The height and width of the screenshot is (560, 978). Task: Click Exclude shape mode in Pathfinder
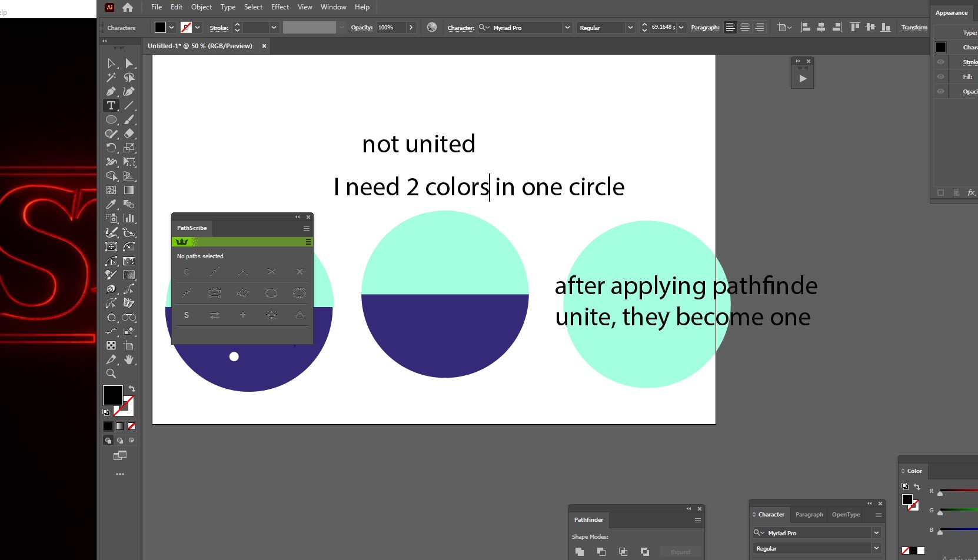click(x=645, y=552)
